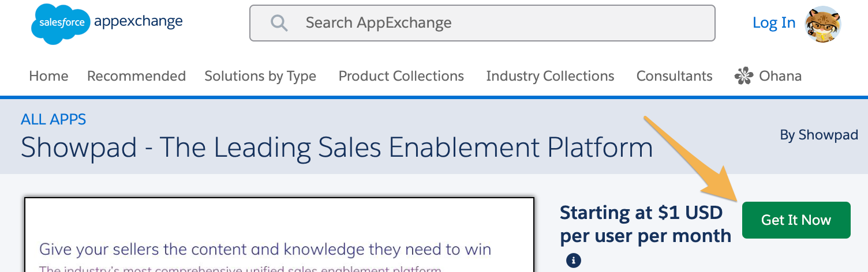
Task: Open the Recommended nav item
Action: (x=136, y=76)
